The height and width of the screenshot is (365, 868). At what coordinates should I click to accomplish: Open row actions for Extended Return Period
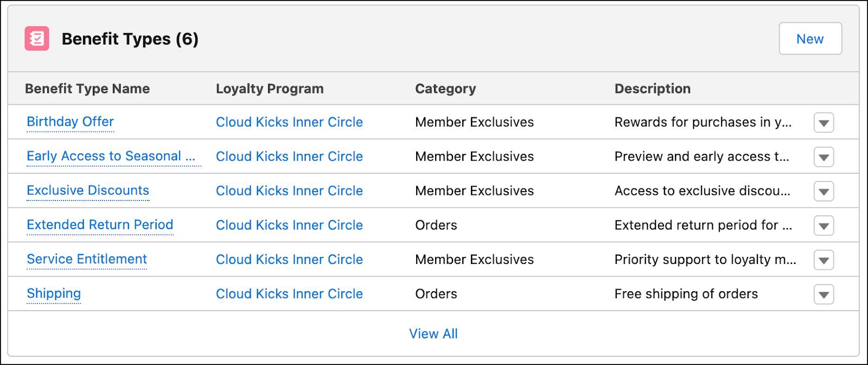tap(824, 225)
